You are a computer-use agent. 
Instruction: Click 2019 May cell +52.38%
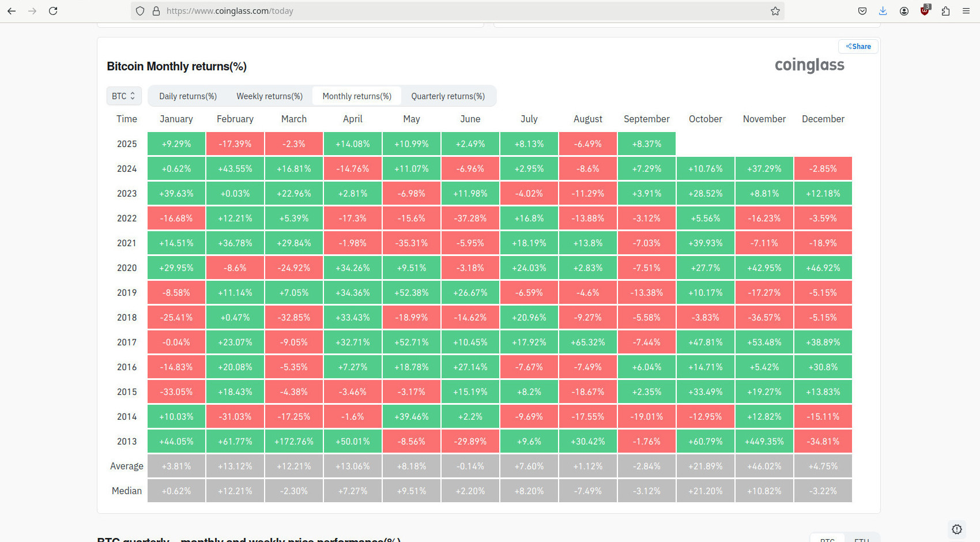[412, 293]
